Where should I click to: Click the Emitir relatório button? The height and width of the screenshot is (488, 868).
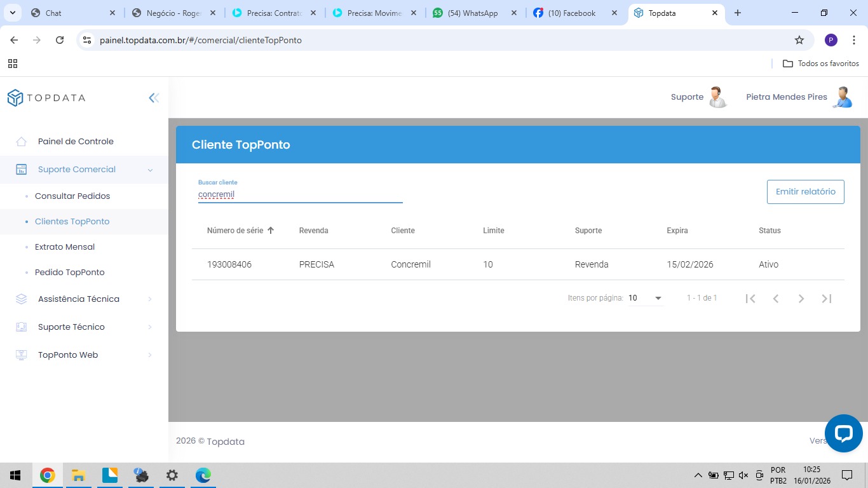[x=805, y=192]
